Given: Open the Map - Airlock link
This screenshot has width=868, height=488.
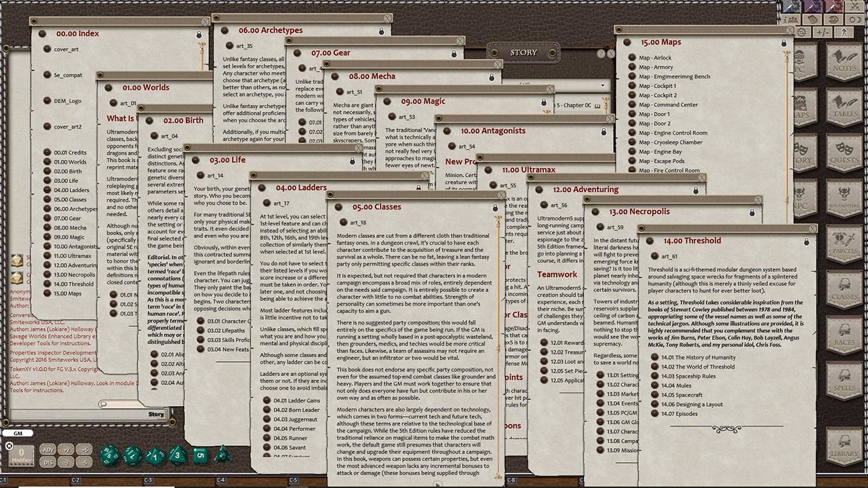Looking at the screenshot, I should pos(655,58).
